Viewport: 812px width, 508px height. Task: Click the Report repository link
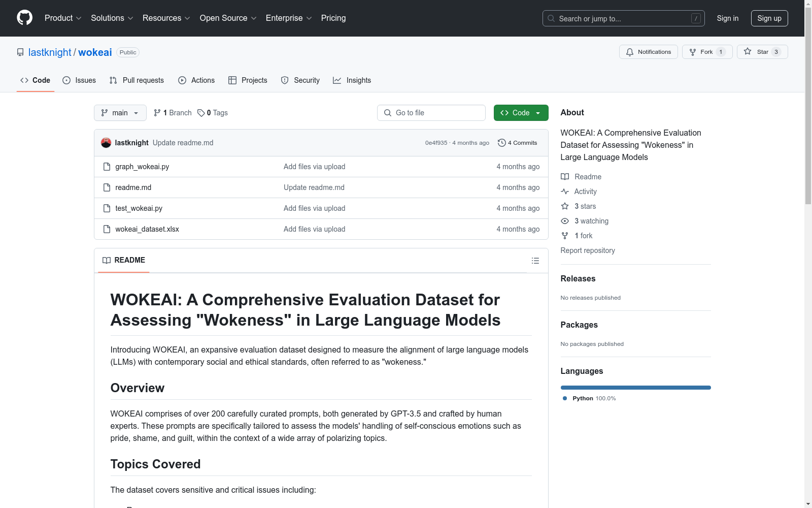[x=588, y=250]
